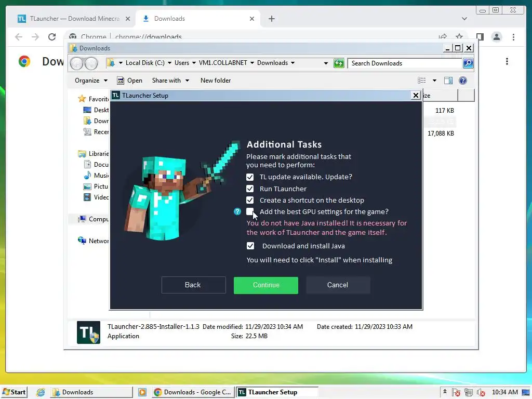The height and width of the screenshot is (399, 532).
Task: Uncheck 'Create a shortcut on the desktop'
Action: 250,200
